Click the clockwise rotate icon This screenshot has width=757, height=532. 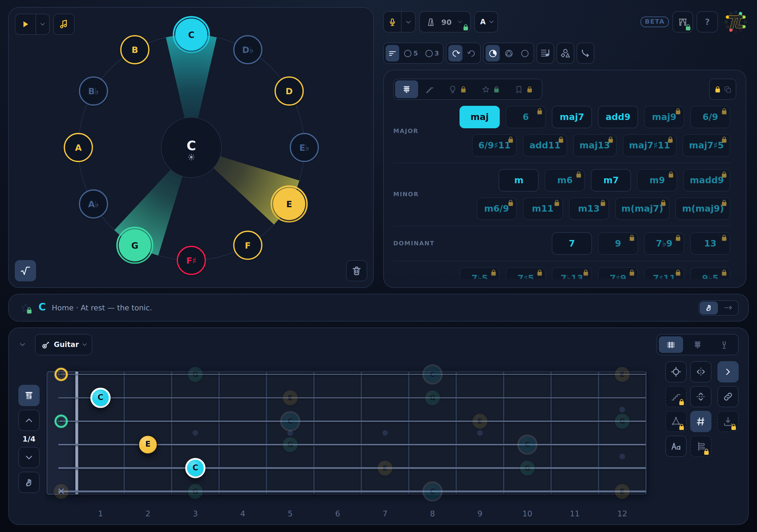(456, 53)
